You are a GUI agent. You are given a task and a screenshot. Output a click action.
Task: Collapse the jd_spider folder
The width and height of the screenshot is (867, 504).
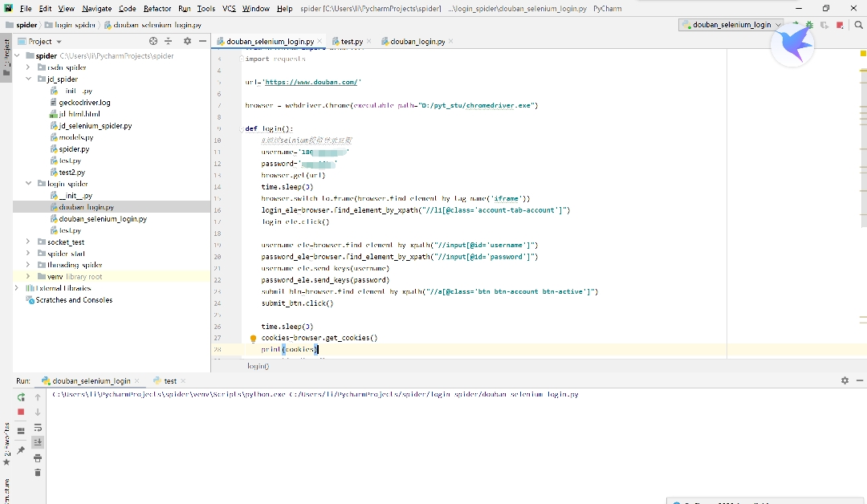click(28, 79)
